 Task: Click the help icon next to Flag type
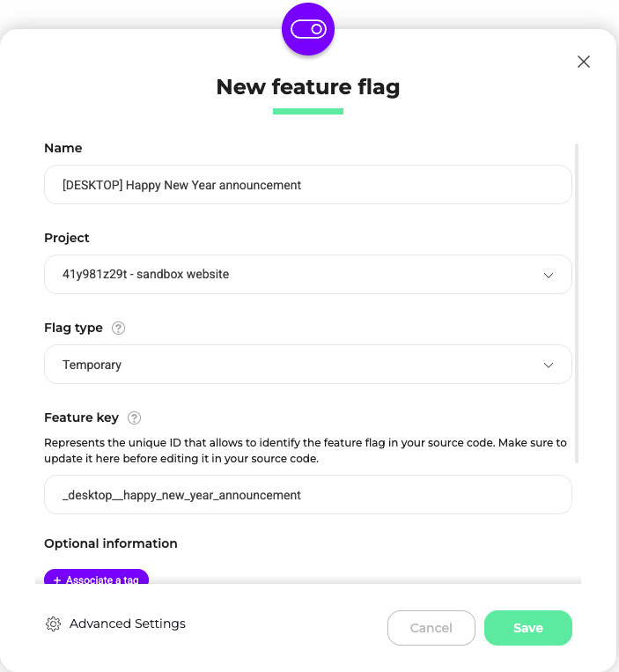118,329
